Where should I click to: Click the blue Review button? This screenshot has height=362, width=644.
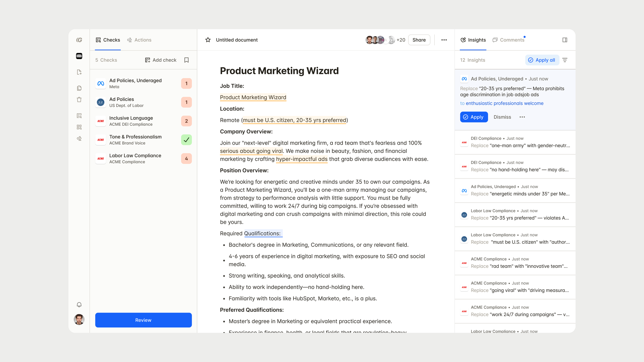[x=143, y=320]
